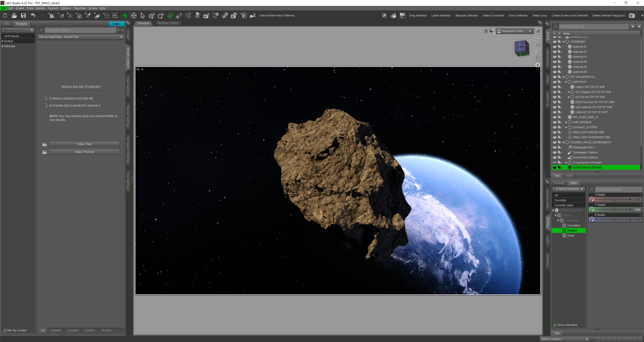Viewport: 644px width, 342px height.
Task: Click the view cube in the viewport
Action: 522,48
